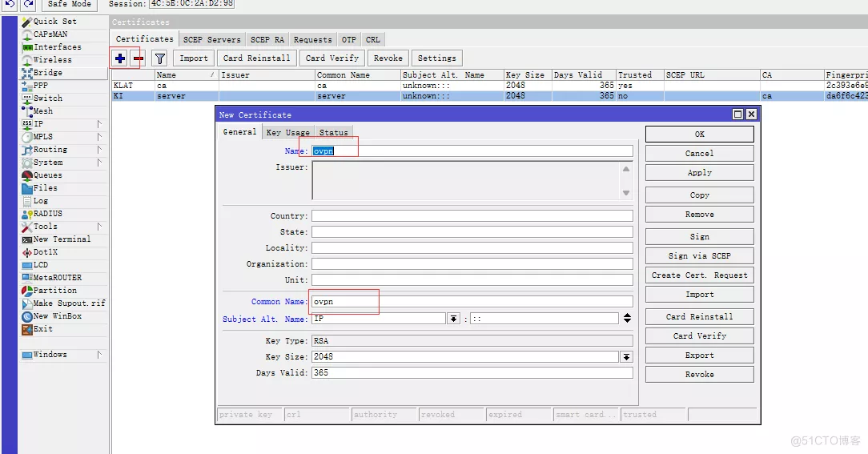Click the Issuer box scroll down arrow
Image resolution: width=868 pixels, height=454 pixels.
626,193
